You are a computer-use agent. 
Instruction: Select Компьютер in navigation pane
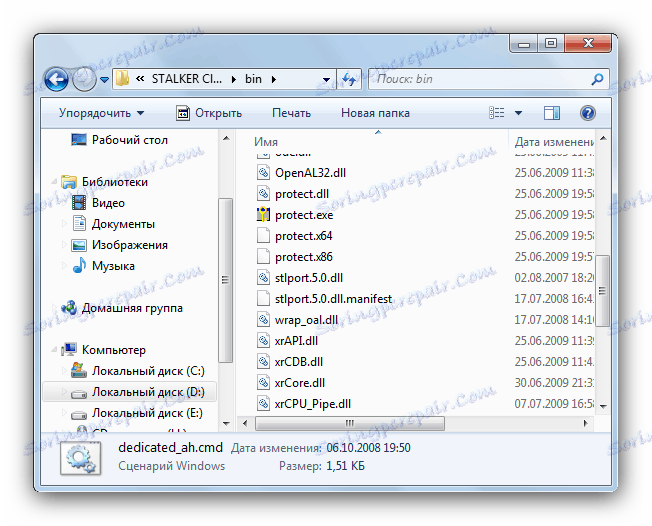click(x=114, y=350)
